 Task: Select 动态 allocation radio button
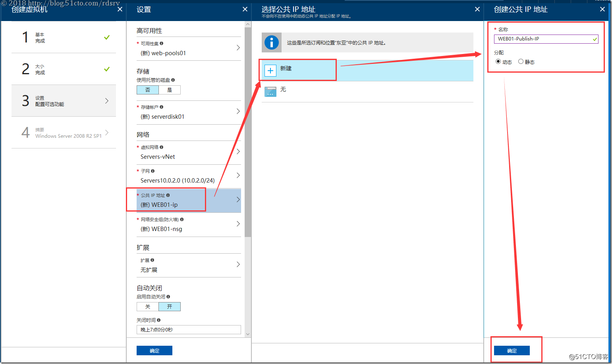pos(498,62)
